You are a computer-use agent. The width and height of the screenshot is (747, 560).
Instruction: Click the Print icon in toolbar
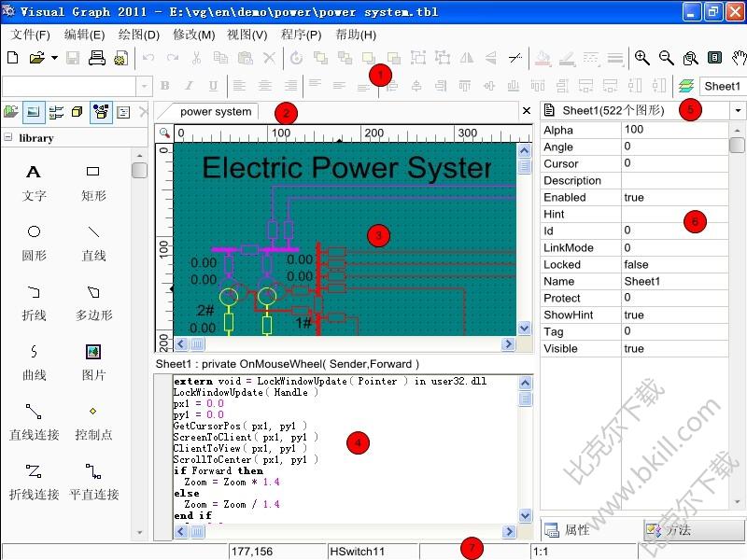point(97,58)
